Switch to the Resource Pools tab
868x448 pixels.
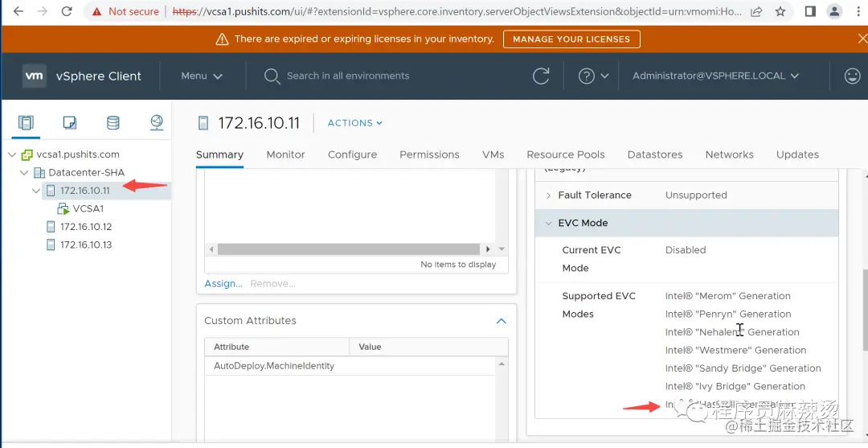(x=566, y=154)
